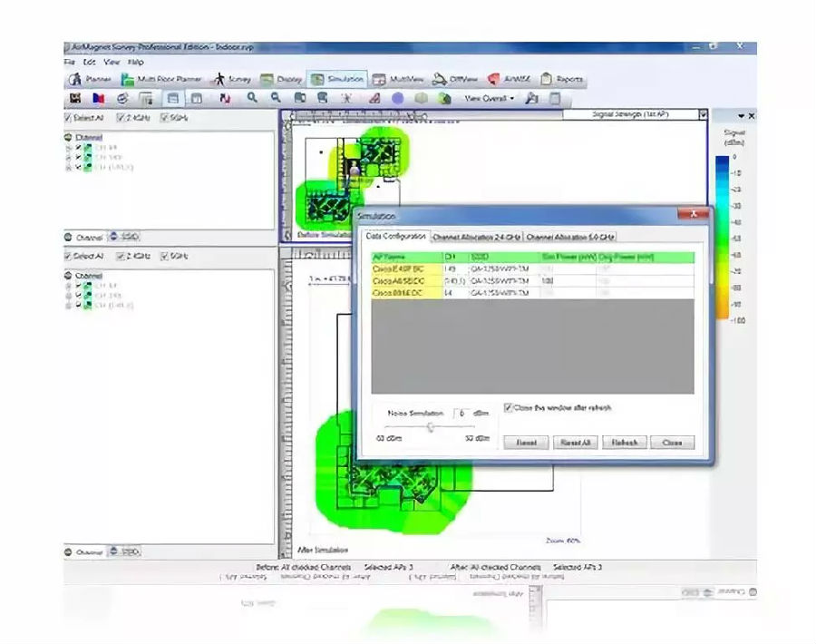Switch to Survey mode
This screenshot has width=816, height=644.
click(233, 80)
